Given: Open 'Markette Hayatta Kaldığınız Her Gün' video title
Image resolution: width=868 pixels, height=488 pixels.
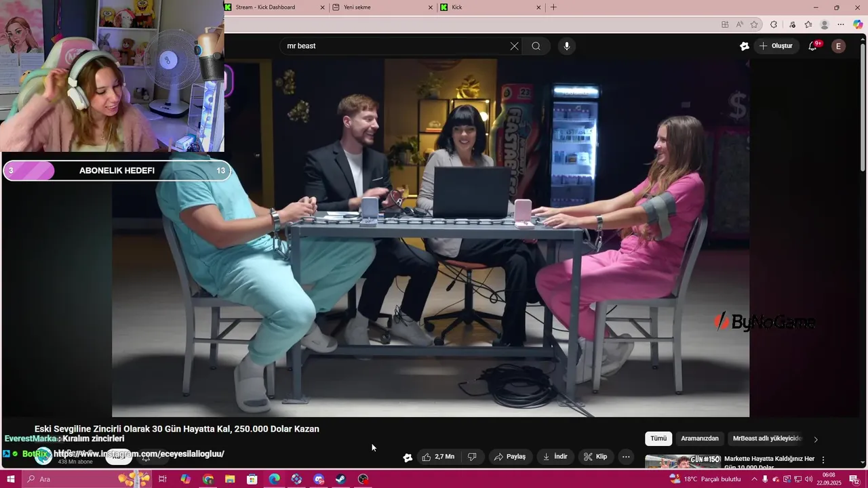Looking at the screenshot, I should click(769, 463).
